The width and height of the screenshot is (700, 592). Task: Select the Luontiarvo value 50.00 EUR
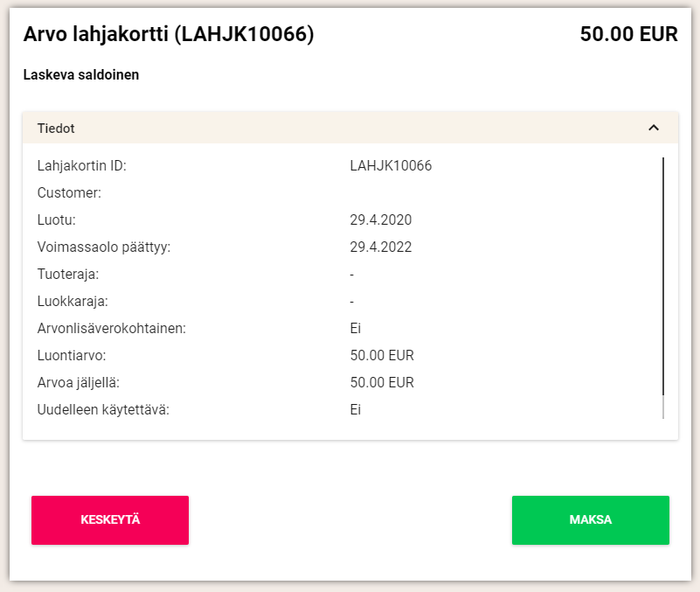(x=382, y=355)
